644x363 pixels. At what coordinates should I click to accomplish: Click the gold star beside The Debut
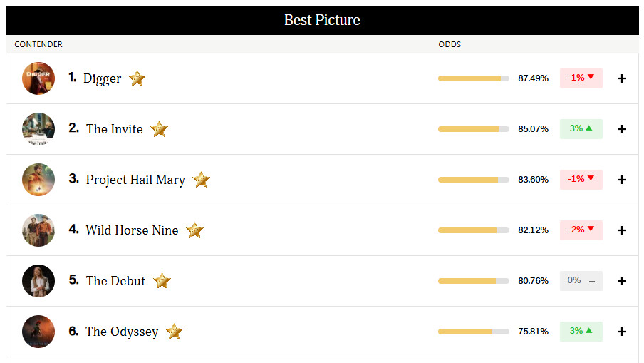pos(162,281)
